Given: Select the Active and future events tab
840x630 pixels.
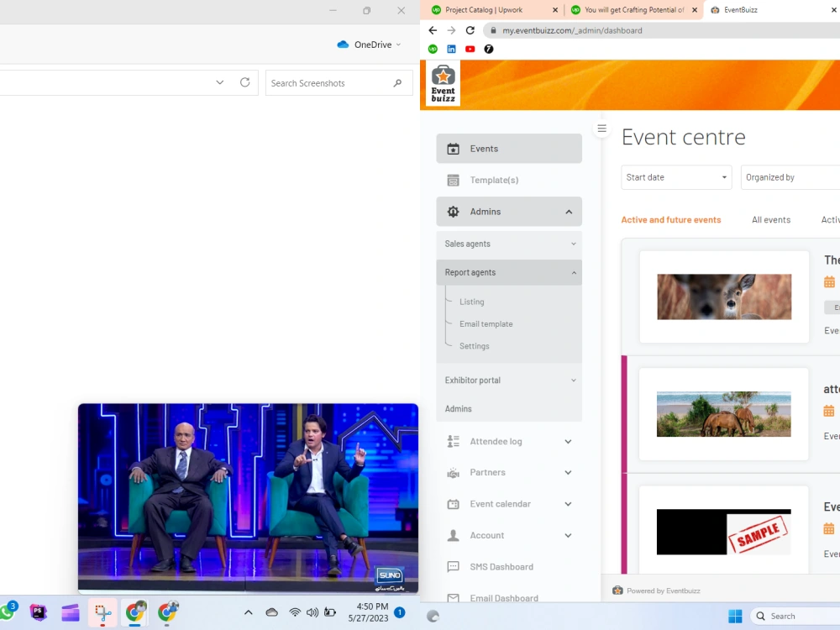Looking at the screenshot, I should 670,219.
